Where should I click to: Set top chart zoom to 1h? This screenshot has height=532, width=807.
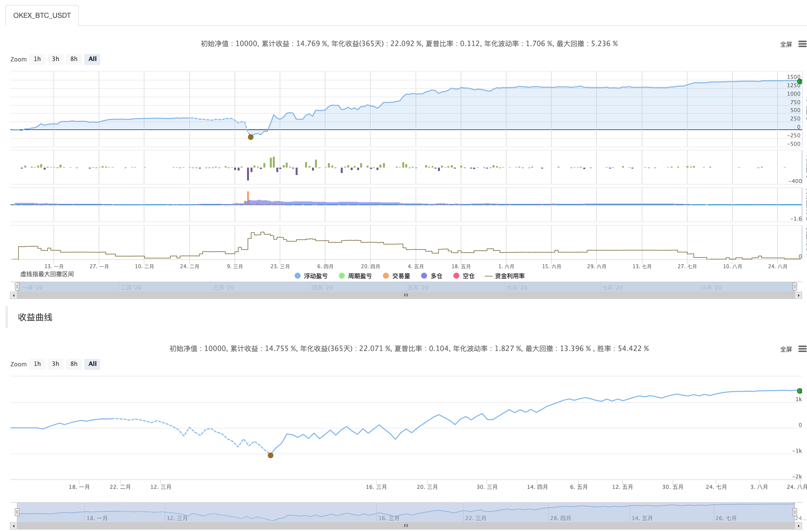click(37, 59)
